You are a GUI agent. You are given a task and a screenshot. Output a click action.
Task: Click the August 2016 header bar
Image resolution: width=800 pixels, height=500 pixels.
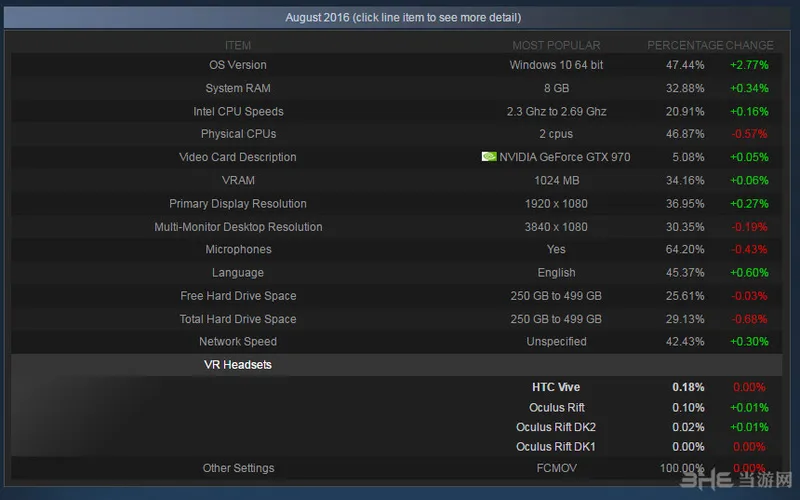[x=396, y=17]
